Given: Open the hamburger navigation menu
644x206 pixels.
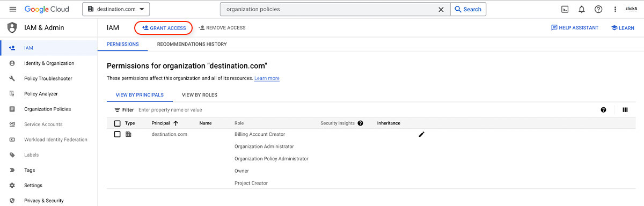Looking at the screenshot, I should (x=13, y=9).
